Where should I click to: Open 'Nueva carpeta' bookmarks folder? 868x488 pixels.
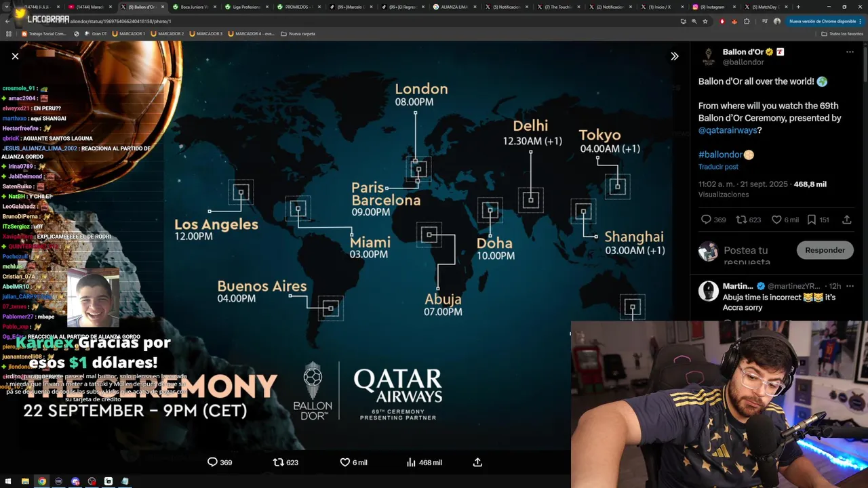pos(298,33)
